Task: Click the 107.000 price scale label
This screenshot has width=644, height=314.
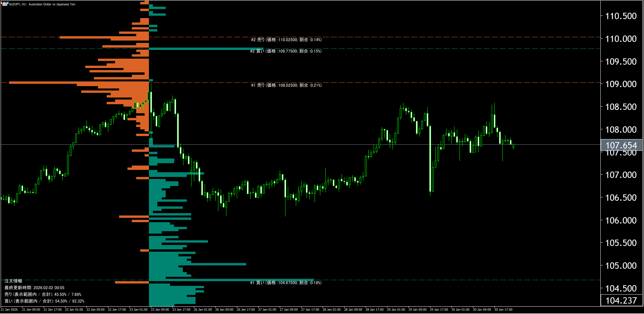Action: [x=621, y=175]
